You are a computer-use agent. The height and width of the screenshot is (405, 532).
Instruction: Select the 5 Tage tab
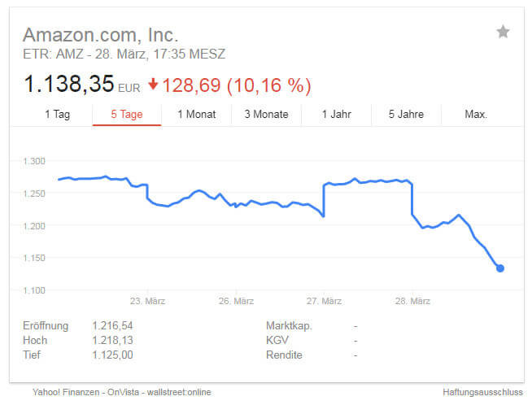coord(126,114)
